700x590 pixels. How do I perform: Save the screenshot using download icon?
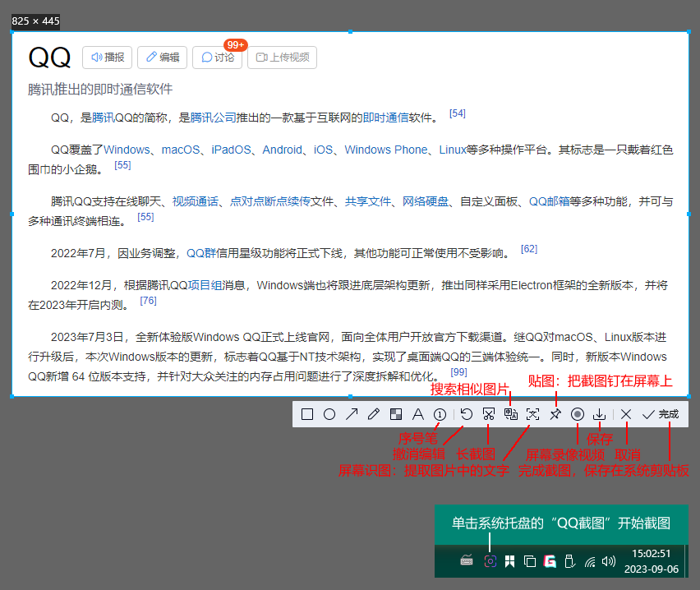point(600,414)
